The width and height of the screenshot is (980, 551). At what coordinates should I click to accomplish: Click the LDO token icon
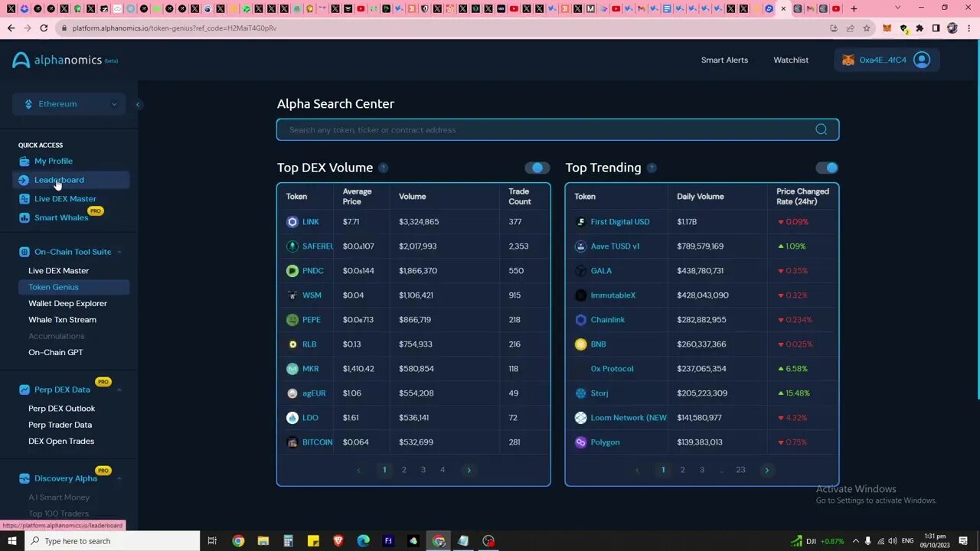(x=292, y=418)
